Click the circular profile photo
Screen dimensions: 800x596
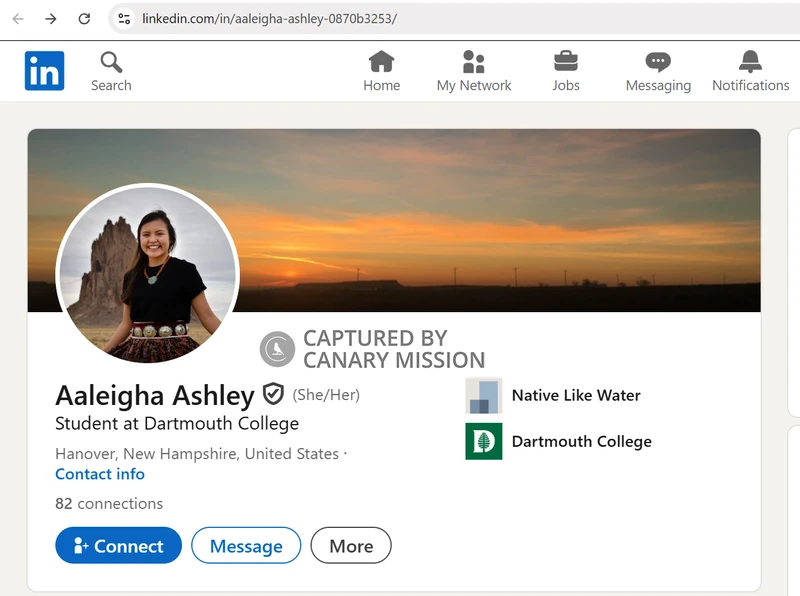click(148, 274)
